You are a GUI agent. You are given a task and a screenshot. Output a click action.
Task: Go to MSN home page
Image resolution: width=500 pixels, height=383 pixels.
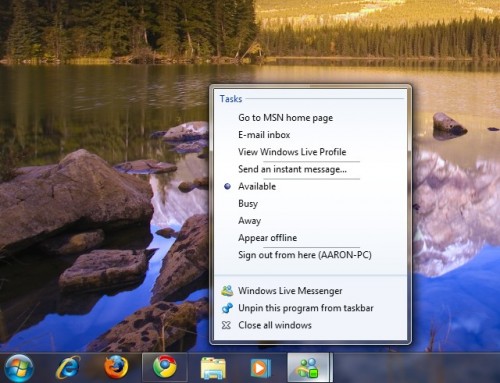(x=285, y=118)
